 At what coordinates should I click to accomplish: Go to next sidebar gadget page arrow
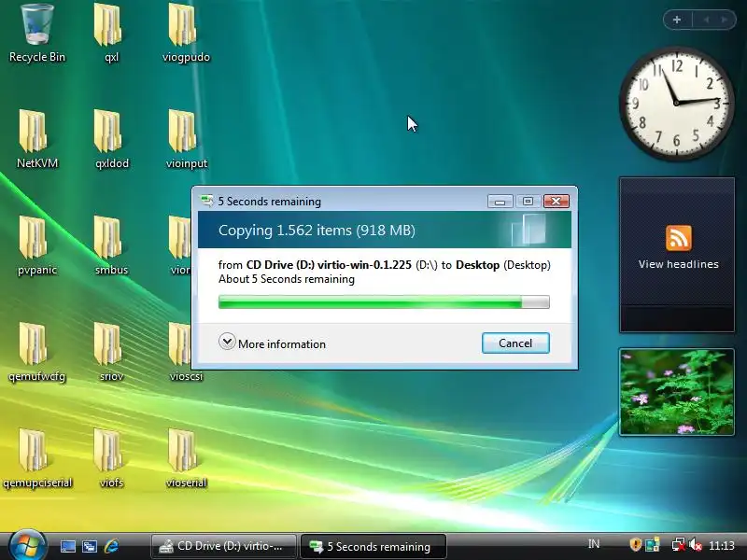725,20
